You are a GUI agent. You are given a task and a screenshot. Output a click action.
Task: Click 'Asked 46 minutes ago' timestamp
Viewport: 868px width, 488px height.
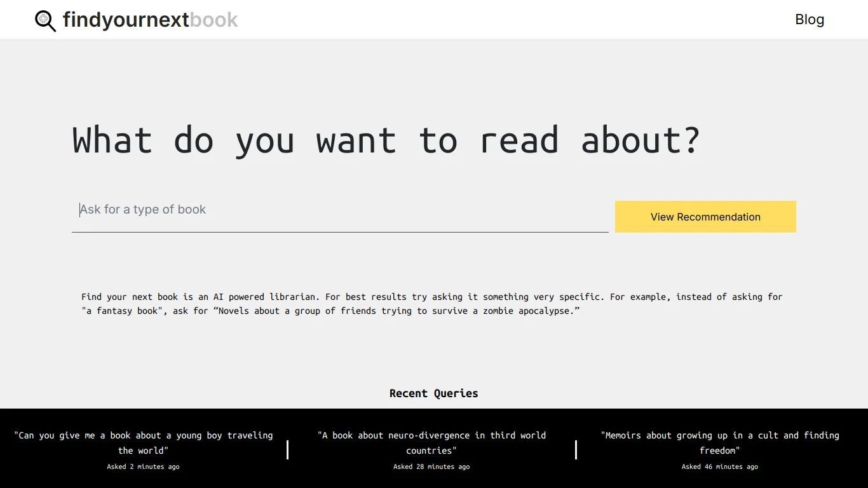719,466
